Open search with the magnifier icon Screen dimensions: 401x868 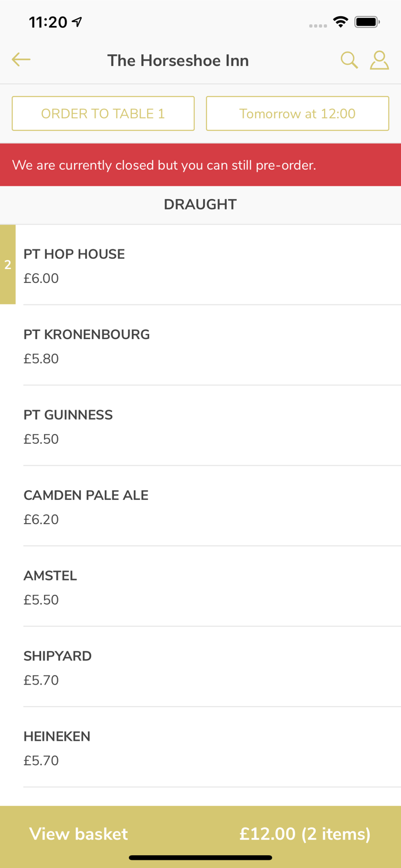pyautogui.click(x=350, y=59)
